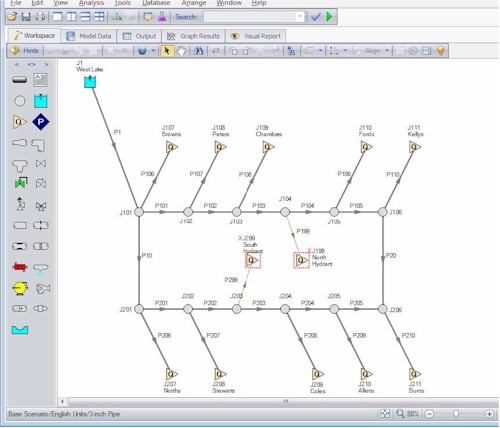500x428 pixels.
Task: Select the red heat exchanger junction
Action: click(x=20, y=267)
